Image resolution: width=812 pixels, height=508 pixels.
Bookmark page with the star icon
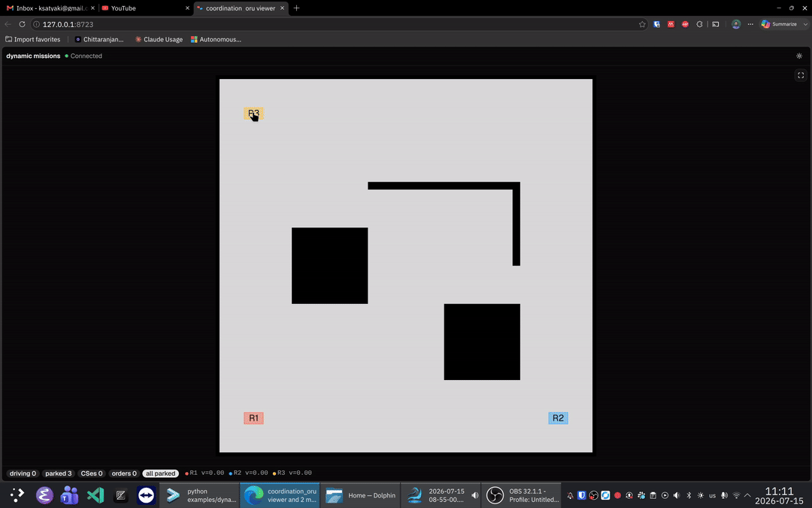(x=642, y=24)
